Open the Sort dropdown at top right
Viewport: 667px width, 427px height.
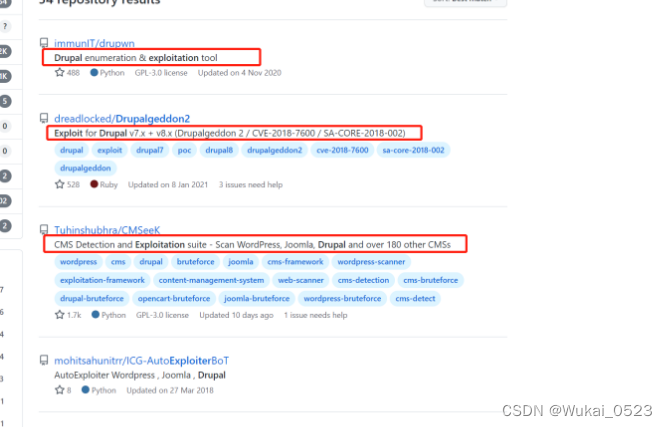465,2
